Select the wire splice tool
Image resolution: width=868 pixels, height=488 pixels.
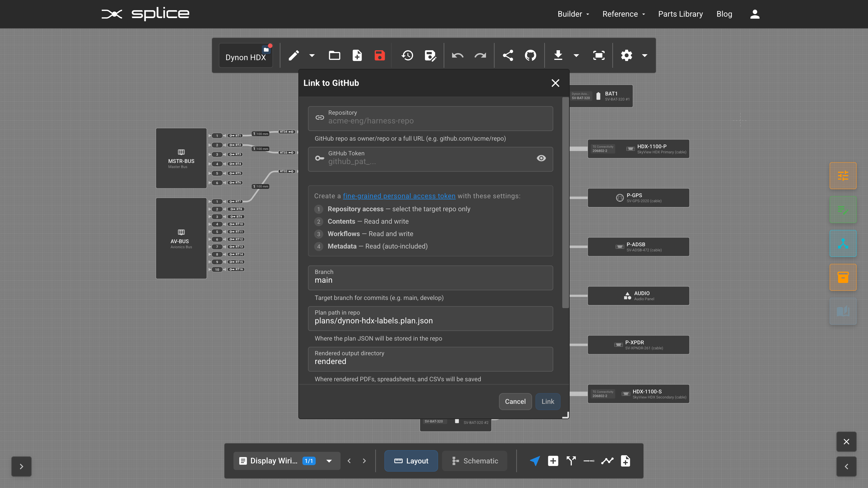click(589, 461)
